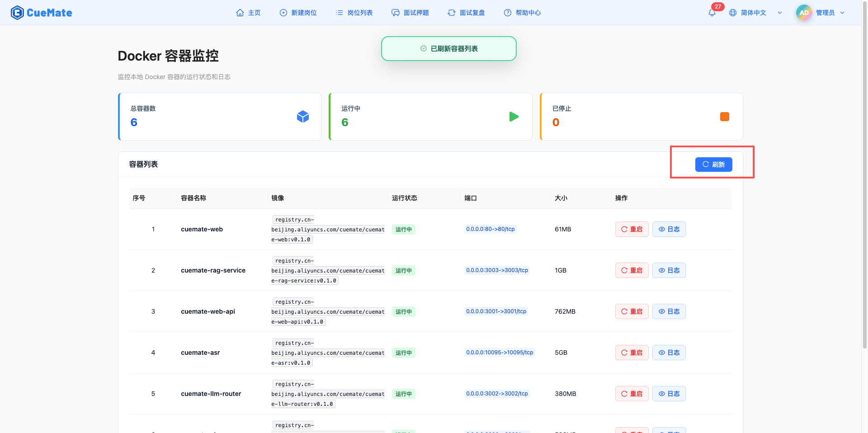Screen dimensions: 868x433
Task: Click the page vertical scrollbar
Action: point(864,181)
